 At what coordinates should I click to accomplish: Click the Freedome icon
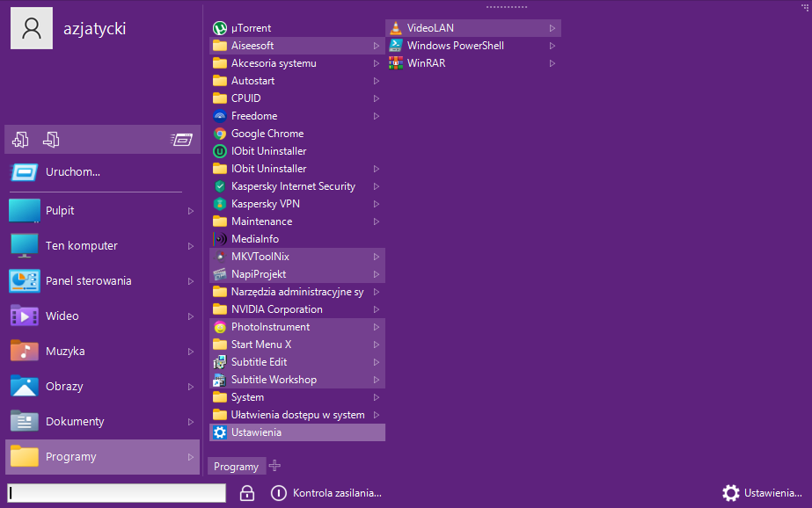pos(220,116)
